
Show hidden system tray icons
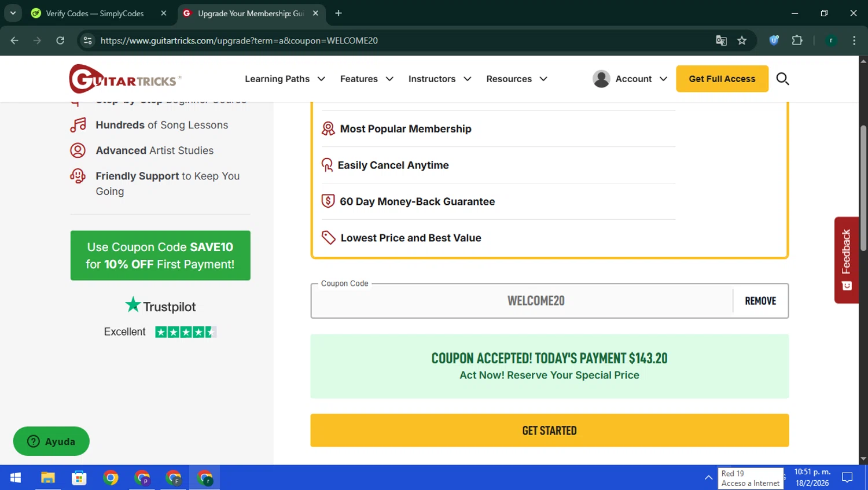pyautogui.click(x=708, y=478)
